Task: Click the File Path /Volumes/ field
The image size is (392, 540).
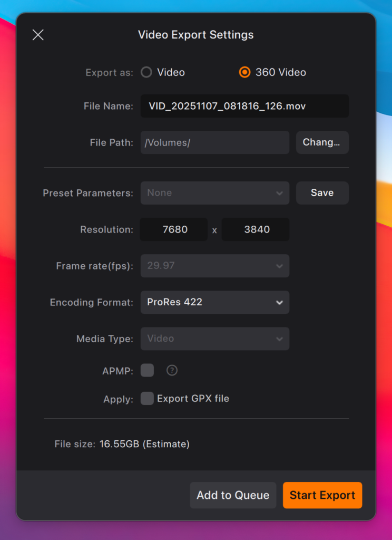Action: click(x=214, y=142)
